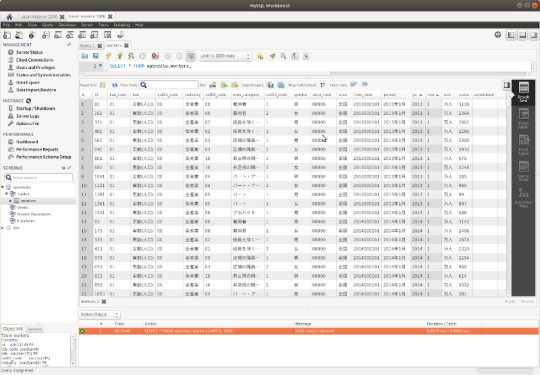Save the query as a snippet star icon
Image resolution: width=540 pixels, height=375 pixels.
[x=260, y=56]
